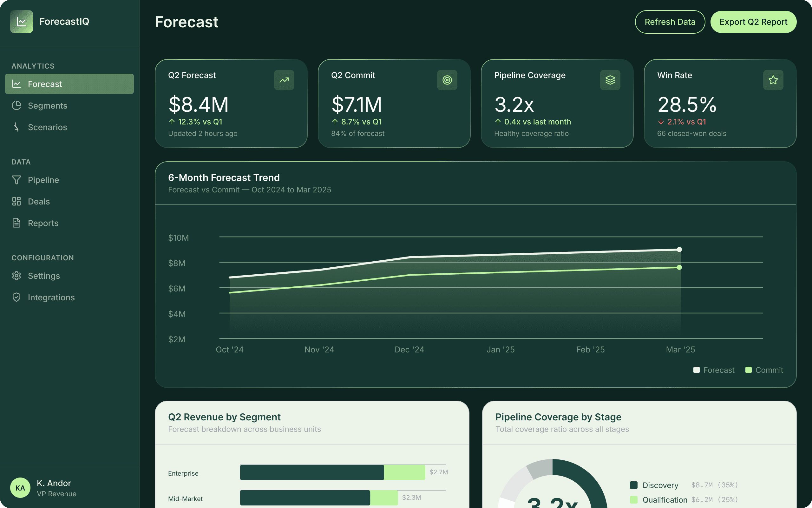Click the Refresh Data button
Viewport: 812px width, 508px height.
tap(670, 22)
